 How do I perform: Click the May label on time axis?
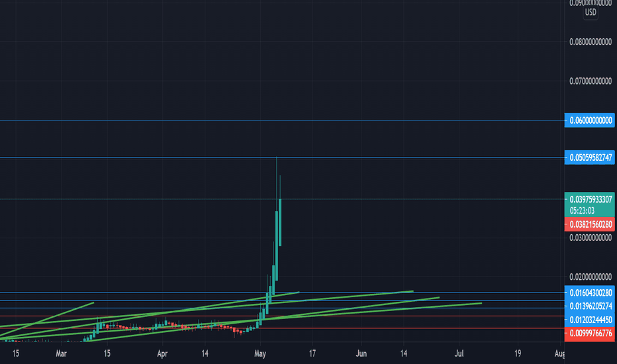[x=260, y=353]
